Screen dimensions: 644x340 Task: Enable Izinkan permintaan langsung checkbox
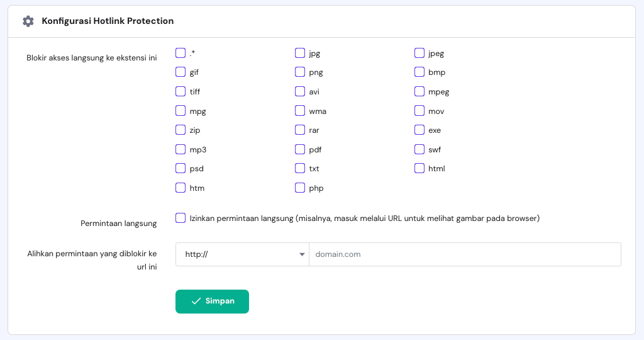pos(180,218)
